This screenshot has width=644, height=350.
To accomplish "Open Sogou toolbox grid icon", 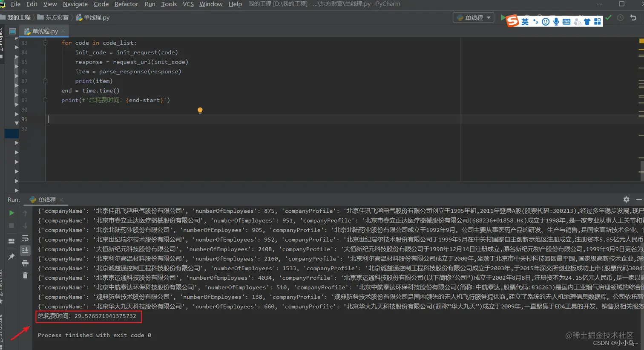I will (598, 22).
